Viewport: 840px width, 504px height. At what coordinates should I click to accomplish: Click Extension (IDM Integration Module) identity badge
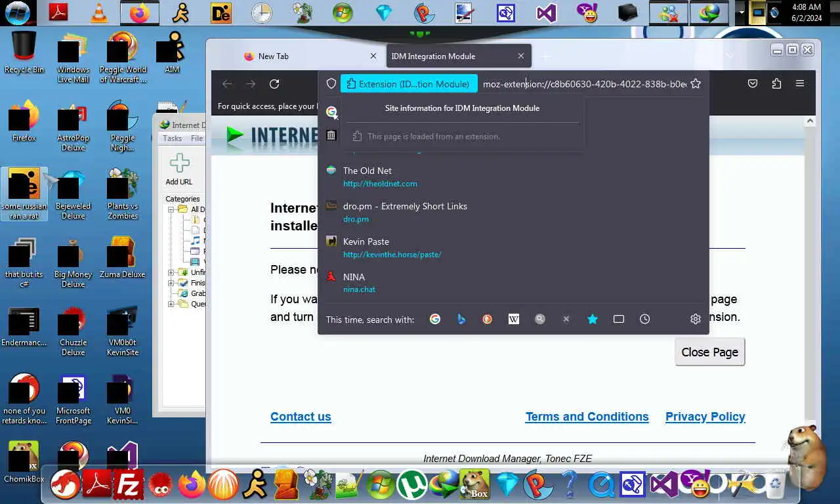409,84
